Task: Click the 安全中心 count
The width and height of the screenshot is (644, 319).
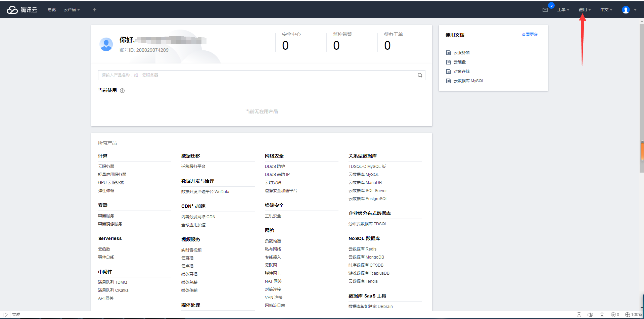Action: pyautogui.click(x=285, y=46)
